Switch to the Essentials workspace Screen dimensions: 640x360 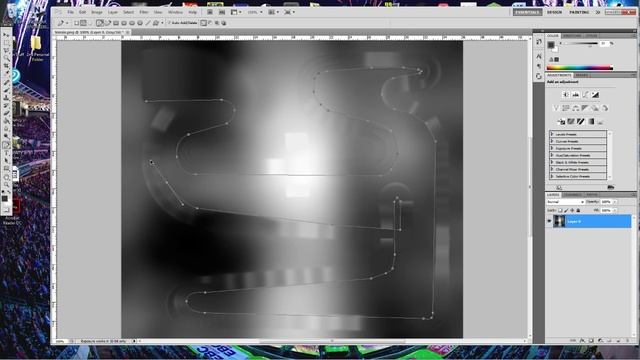[527, 12]
